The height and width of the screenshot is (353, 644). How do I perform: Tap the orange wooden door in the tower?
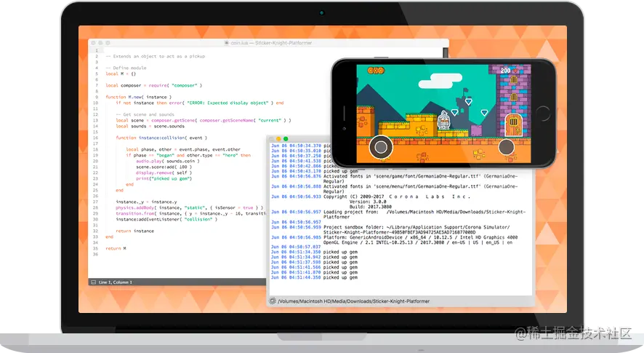pyautogui.click(x=513, y=125)
